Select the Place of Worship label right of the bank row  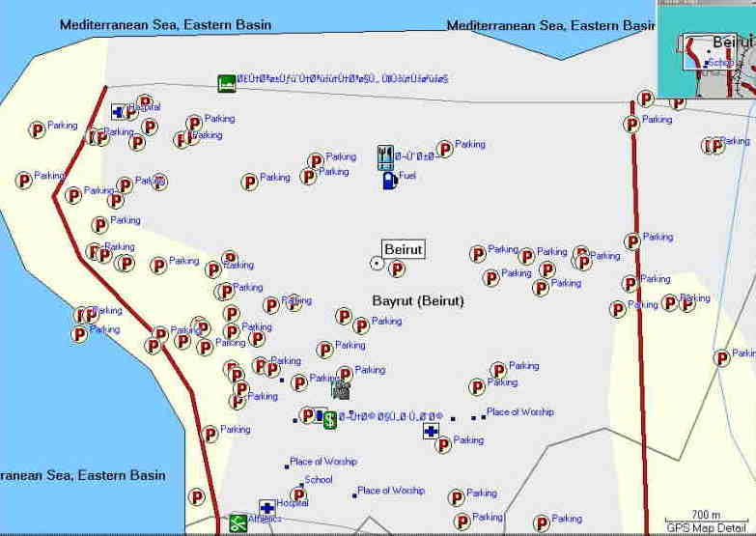tap(520, 411)
